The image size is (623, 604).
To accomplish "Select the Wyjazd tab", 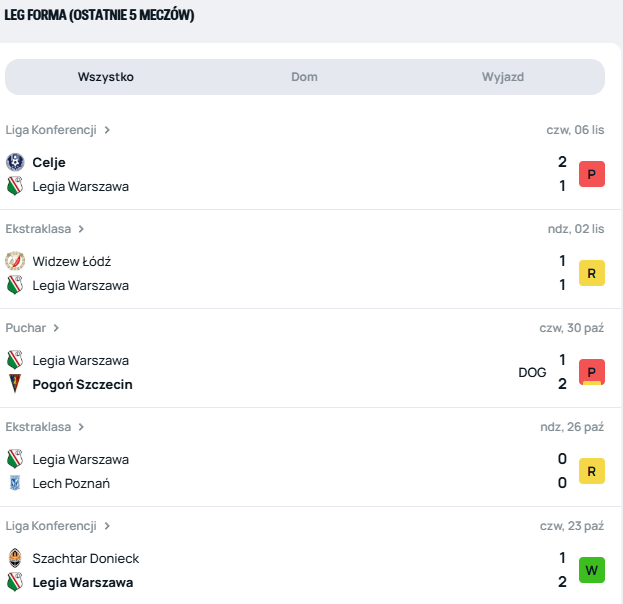I will [x=503, y=77].
